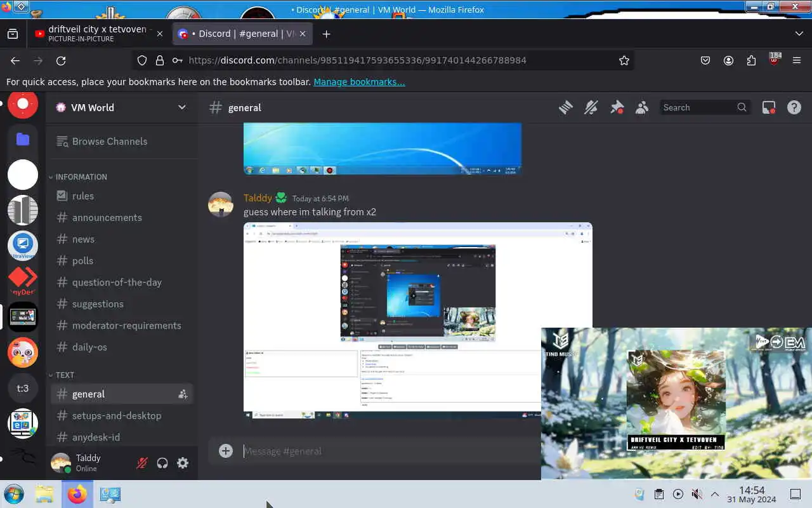
Task: Open the rules channel
Action: pyautogui.click(x=122, y=196)
